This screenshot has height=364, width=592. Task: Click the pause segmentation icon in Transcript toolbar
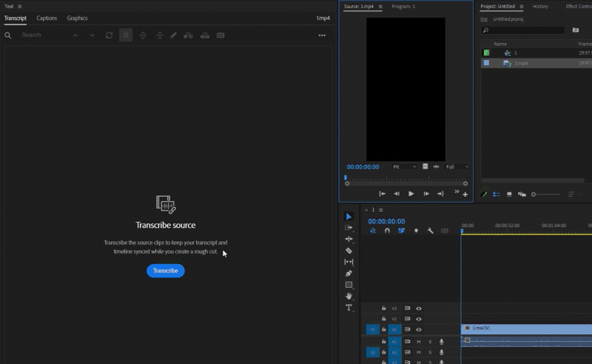click(126, 35)
